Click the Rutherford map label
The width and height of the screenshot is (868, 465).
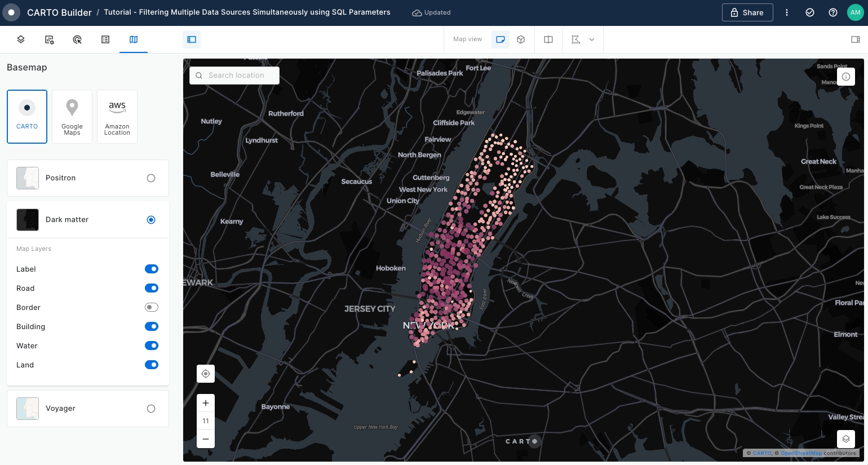tap(286, 114)
